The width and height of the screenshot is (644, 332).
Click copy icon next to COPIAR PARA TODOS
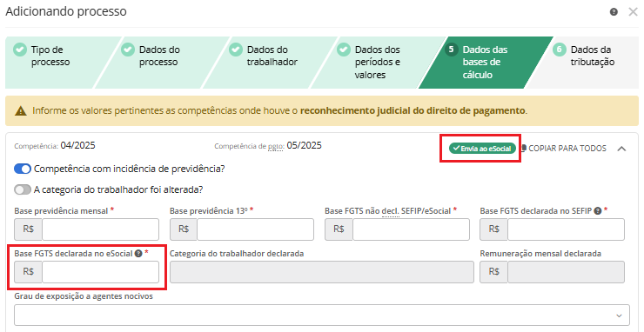[x=524, y=148]
